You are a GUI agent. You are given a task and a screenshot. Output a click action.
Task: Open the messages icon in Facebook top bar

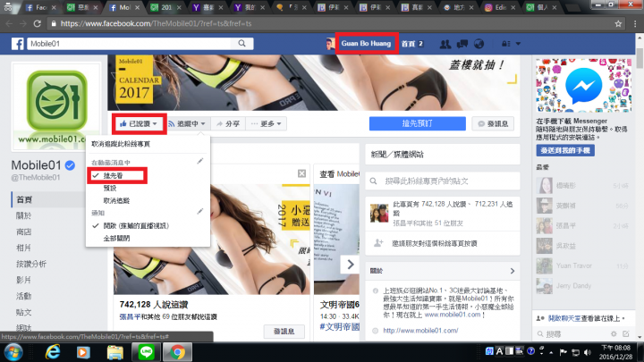[x=462, y=44]
